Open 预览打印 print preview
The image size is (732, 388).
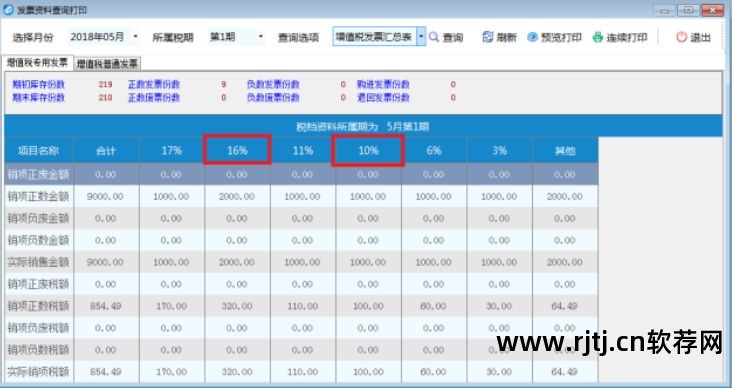point(555,37)
